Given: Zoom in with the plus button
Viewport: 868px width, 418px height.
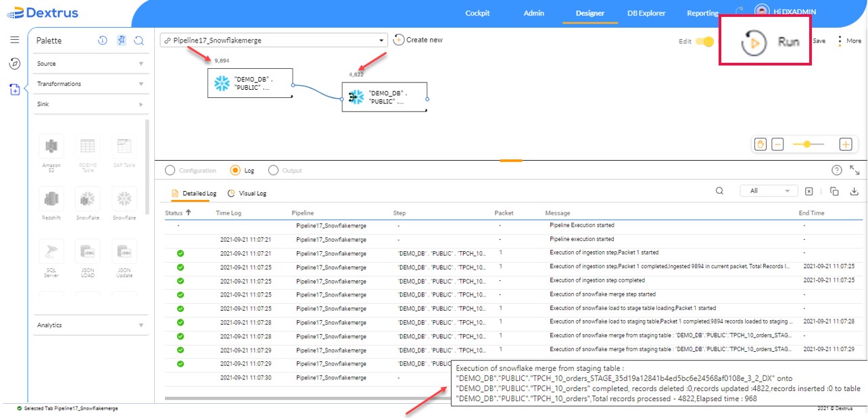Looking at the screenshot, I should [x=845, y=144].
